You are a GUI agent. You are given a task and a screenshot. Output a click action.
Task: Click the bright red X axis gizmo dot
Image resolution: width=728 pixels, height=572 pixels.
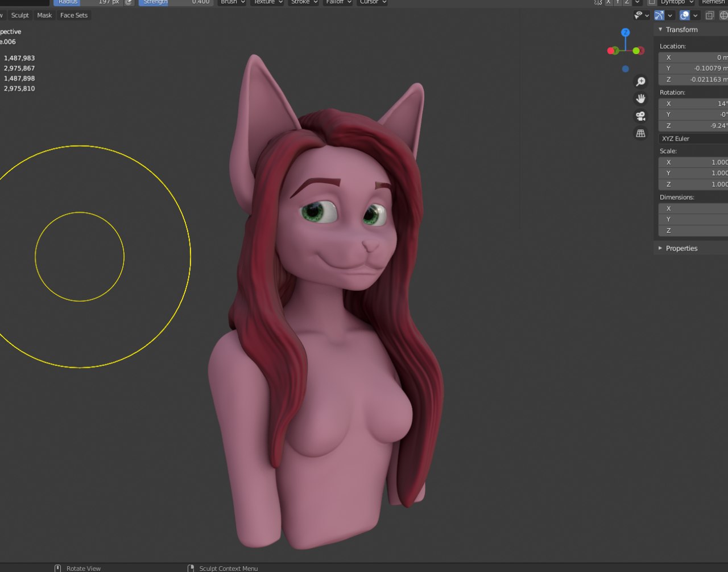[612, 51]
